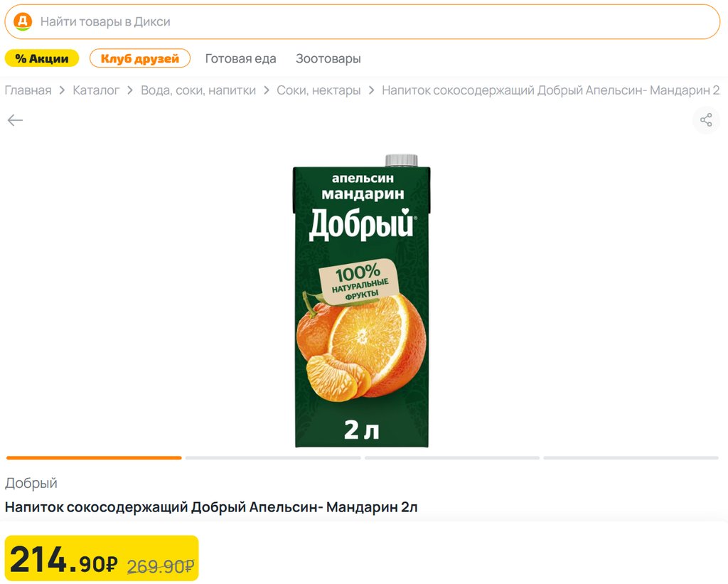Open the % Акции promotions section
The image size is (728, 584).
42,58
